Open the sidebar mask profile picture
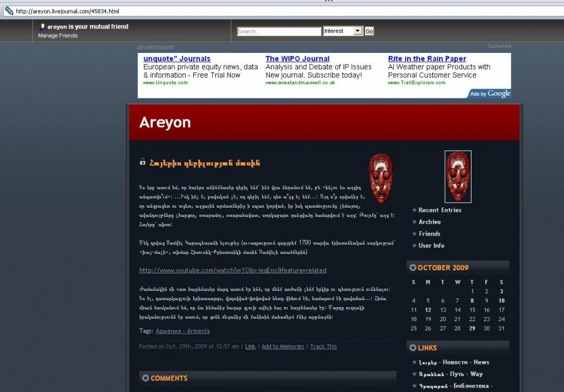564x392 pixels. tap(458, 177)
